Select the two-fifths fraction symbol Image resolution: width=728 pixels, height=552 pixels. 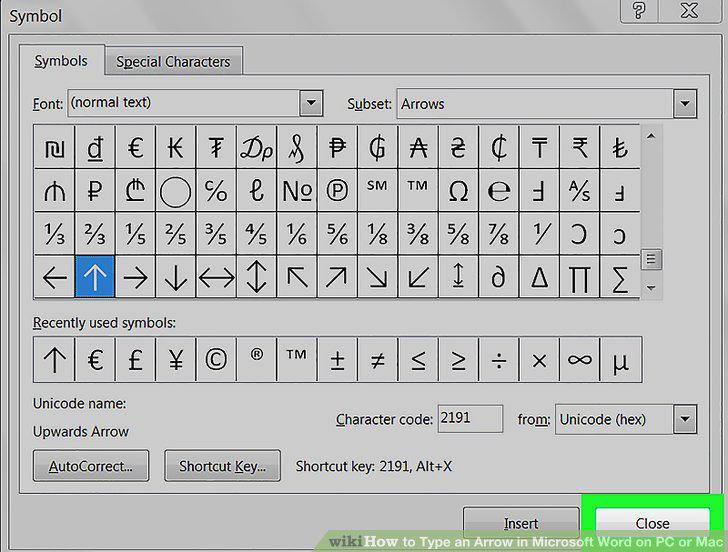tap(176, 234)
